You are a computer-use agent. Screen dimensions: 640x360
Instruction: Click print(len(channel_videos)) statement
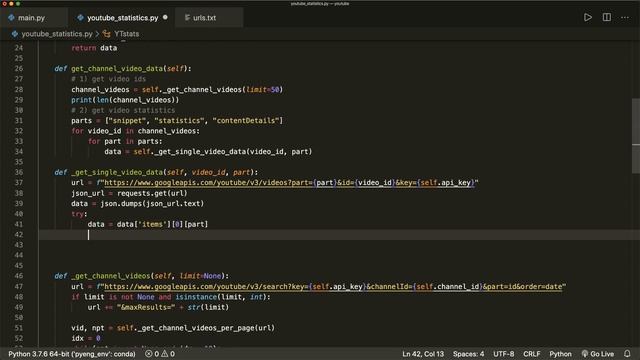125,100
